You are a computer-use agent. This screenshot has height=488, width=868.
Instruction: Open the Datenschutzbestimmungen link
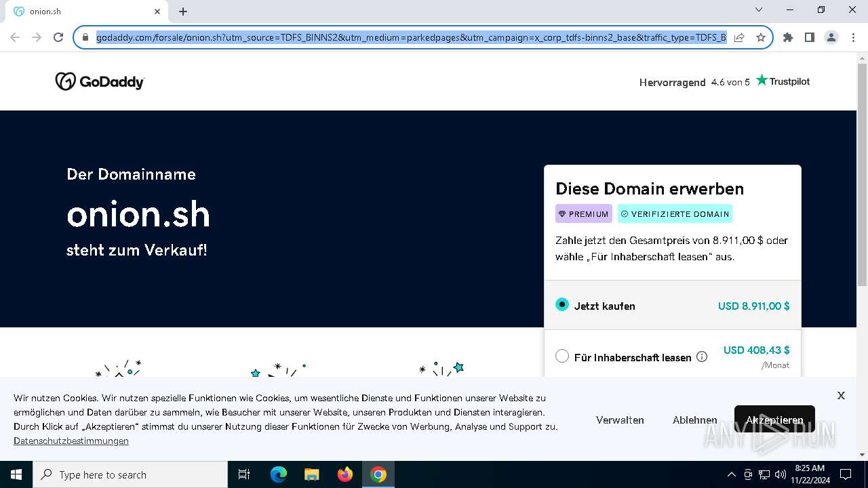[71, 441]
